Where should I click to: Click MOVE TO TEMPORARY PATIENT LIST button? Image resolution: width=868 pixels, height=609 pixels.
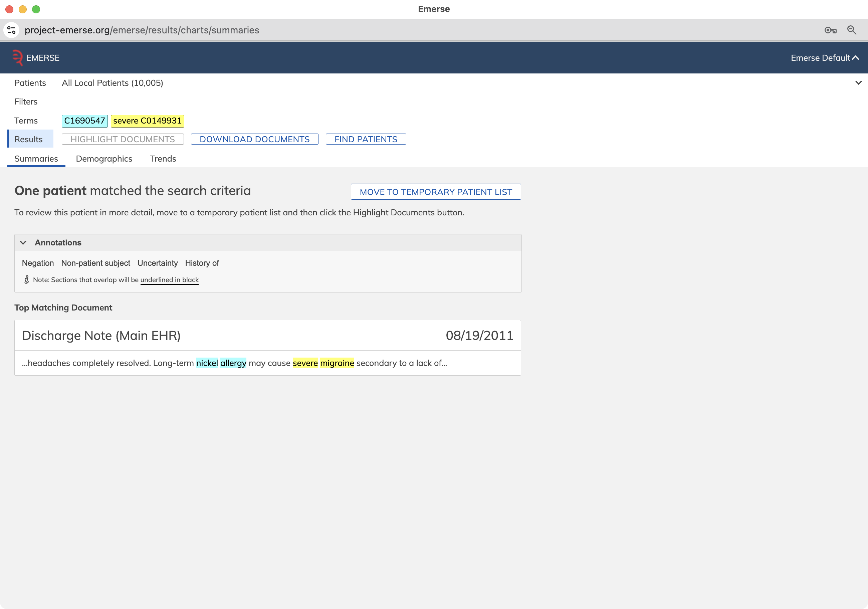[x=436, y=192]
